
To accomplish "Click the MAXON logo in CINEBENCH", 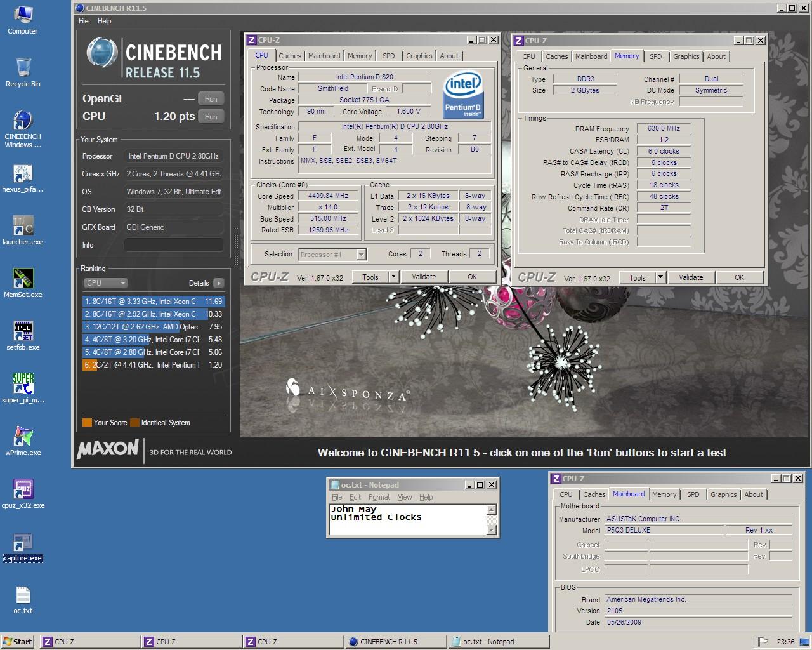I will click(107, 448).
